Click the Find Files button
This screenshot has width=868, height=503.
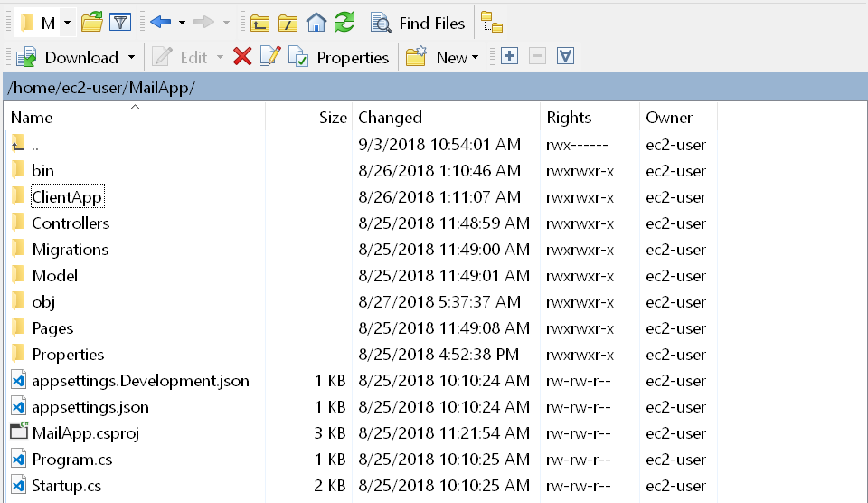tap(418, 24)
